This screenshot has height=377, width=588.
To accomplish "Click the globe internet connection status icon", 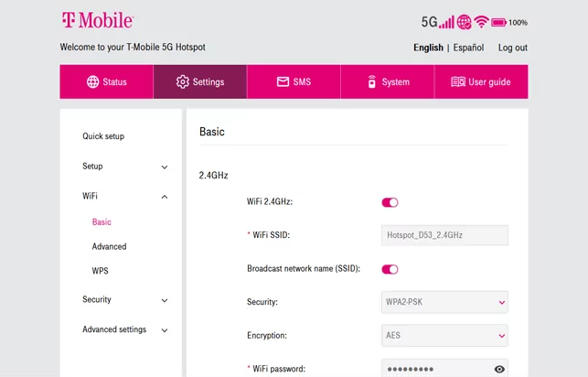I will [465, 22].
